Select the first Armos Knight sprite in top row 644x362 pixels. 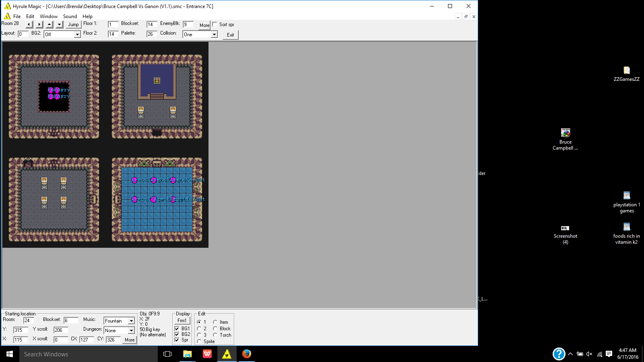[134, 180]
